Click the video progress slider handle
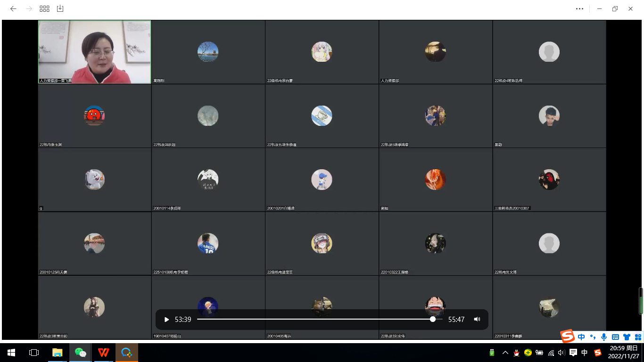This screenshot has height=362, width=644. [433, 320]
